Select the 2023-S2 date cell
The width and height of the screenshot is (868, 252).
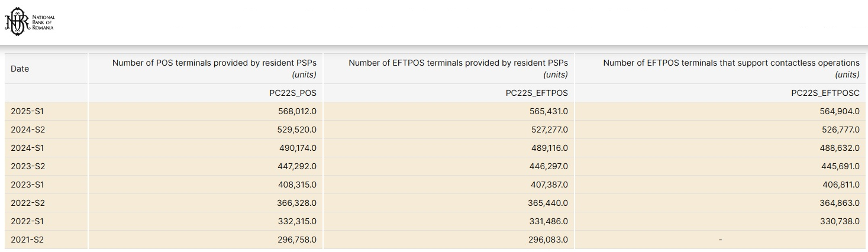tap(28, 166)
